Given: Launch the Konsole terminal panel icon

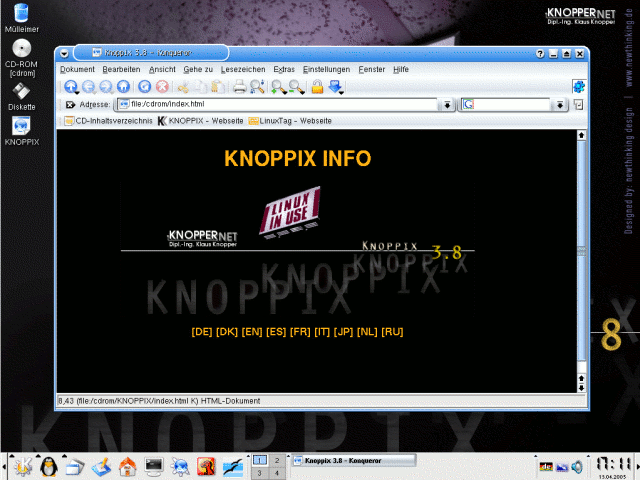Looking at the screenshot, I should point(154,467).
